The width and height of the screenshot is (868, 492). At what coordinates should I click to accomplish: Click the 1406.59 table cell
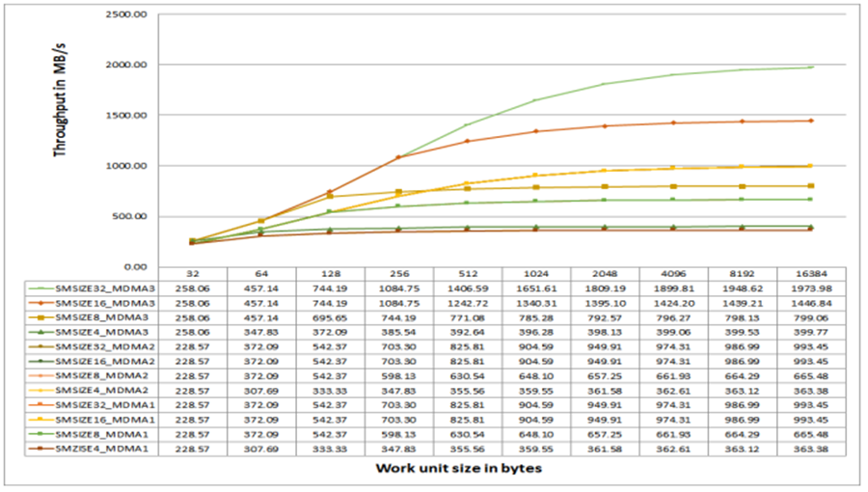468,288
